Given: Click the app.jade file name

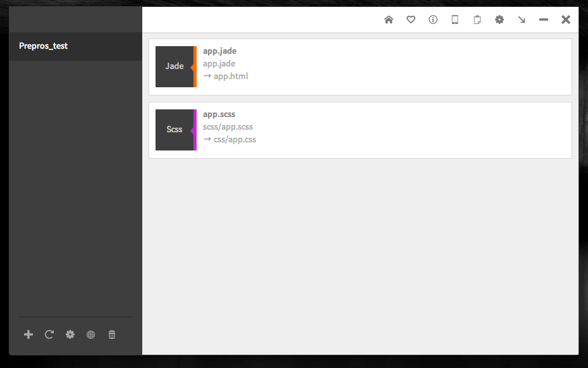Looking at the screenshot, I should pos(219,51).
